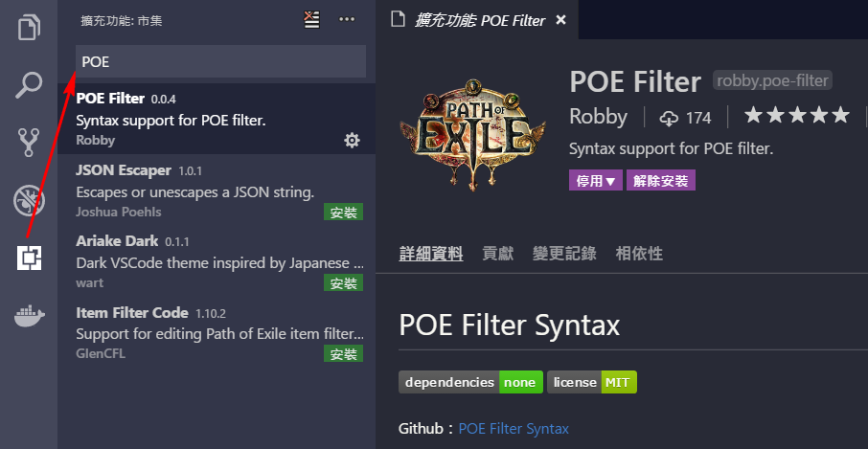Image resolution: width=868 pixels, height=449 pixels.
Task: Switch to the 貢獻 contributions tab
Action: pos(497,254)
